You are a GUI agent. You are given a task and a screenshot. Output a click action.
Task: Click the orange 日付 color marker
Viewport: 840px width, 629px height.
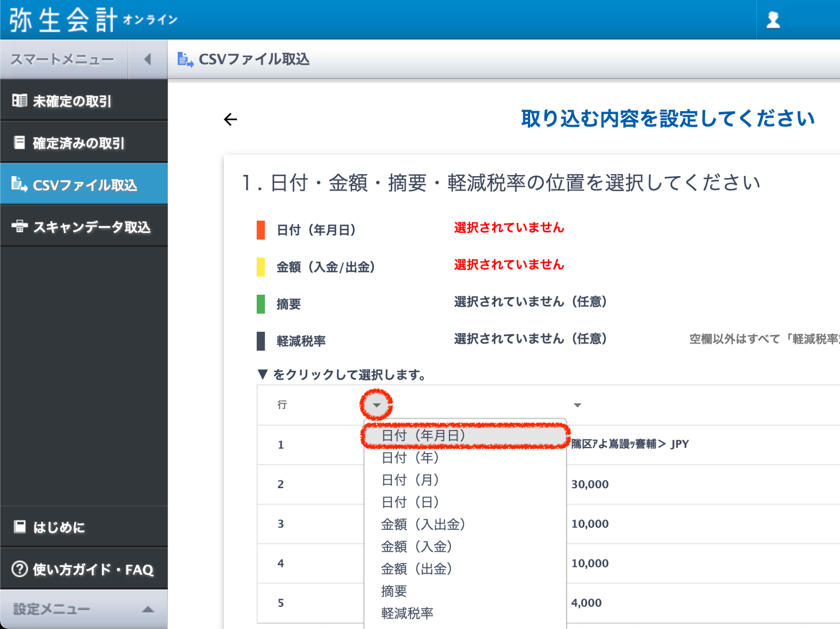pyautogui.click(x=261, y=230)
